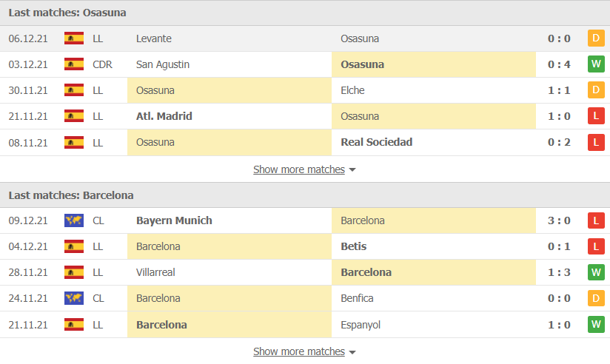Click red L badge for Atl. Madrid match
610x364 pixels.
coord(596,116)
